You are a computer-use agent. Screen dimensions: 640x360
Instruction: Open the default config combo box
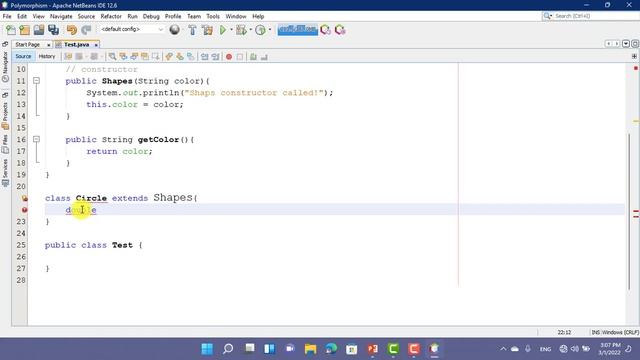pyautogui.click(x=131, y=29)
